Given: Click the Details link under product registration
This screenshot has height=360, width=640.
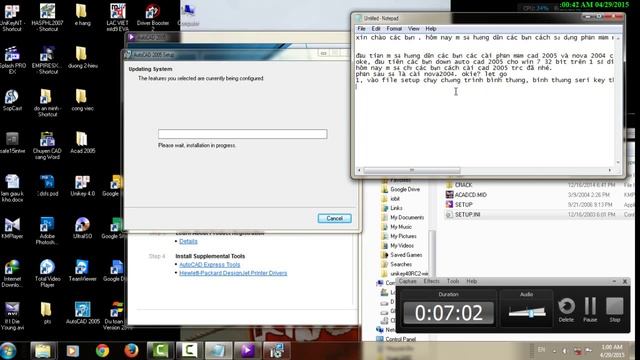Looking at the screenshot, I should point(188,241).
